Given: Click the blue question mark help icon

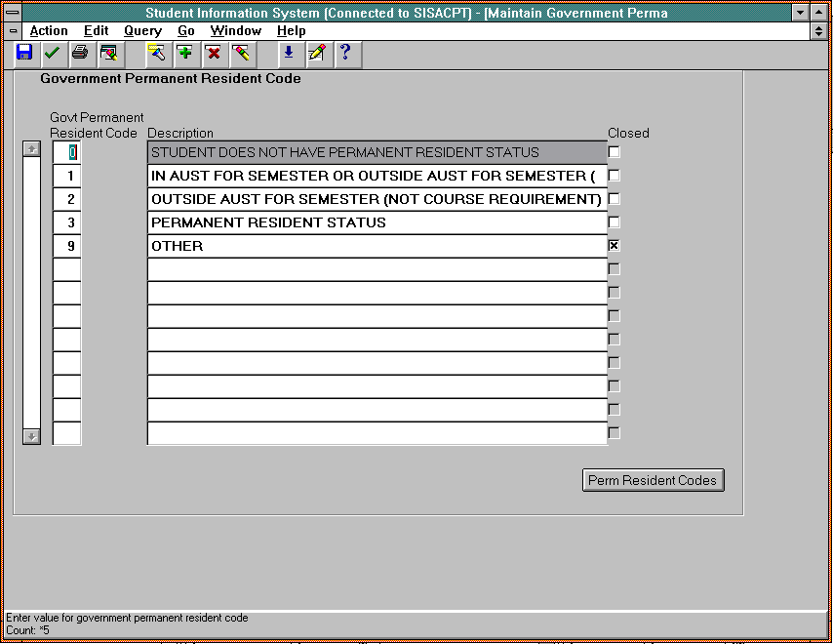Looking at the screenshot, I should (344, 53).
